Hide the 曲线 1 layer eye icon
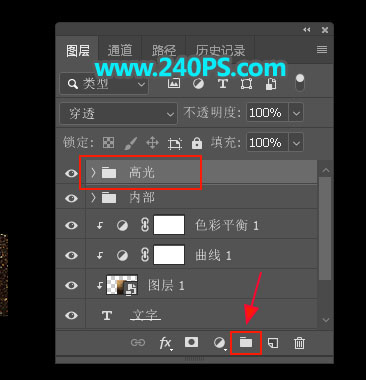Image resolution: width=366 pixels, height=380 pixels. click(71, 255)
